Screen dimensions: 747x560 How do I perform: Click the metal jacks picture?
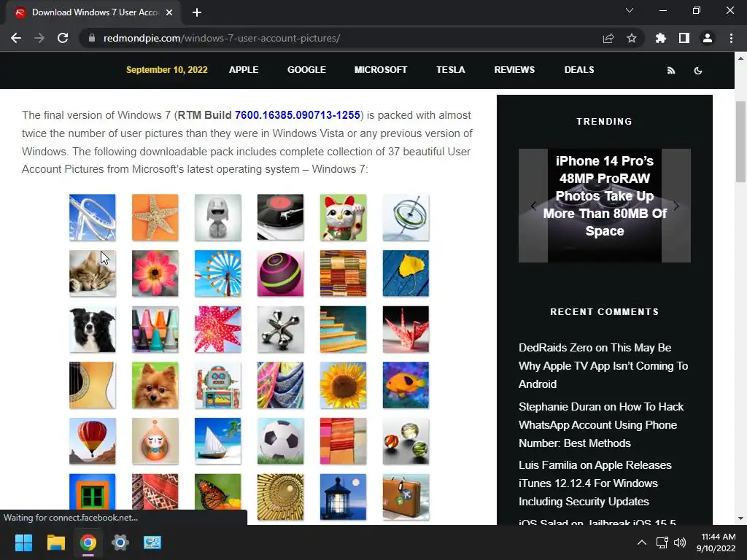[x=281, y=330]
